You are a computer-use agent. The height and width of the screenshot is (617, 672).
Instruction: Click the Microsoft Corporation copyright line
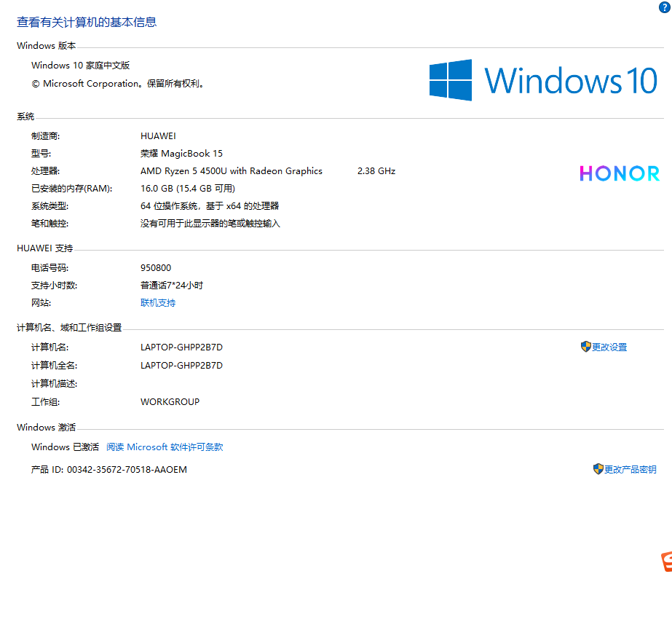[117, 84]
